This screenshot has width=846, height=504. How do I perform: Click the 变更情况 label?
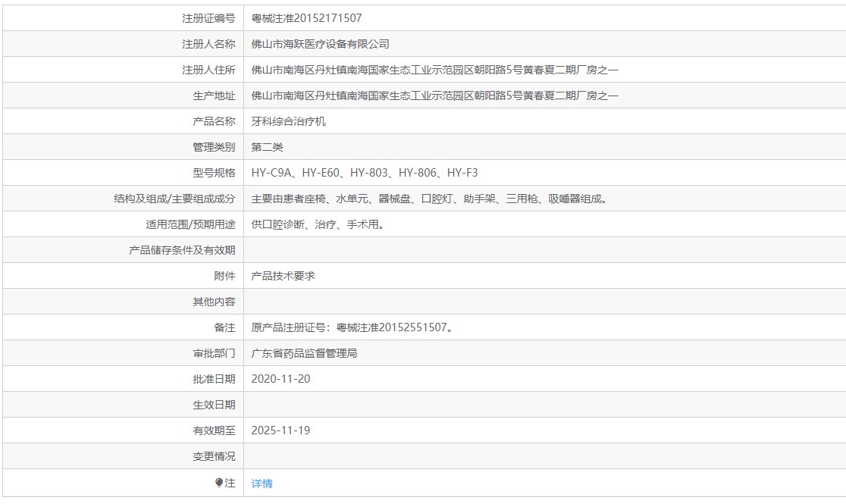coord(215,456)
